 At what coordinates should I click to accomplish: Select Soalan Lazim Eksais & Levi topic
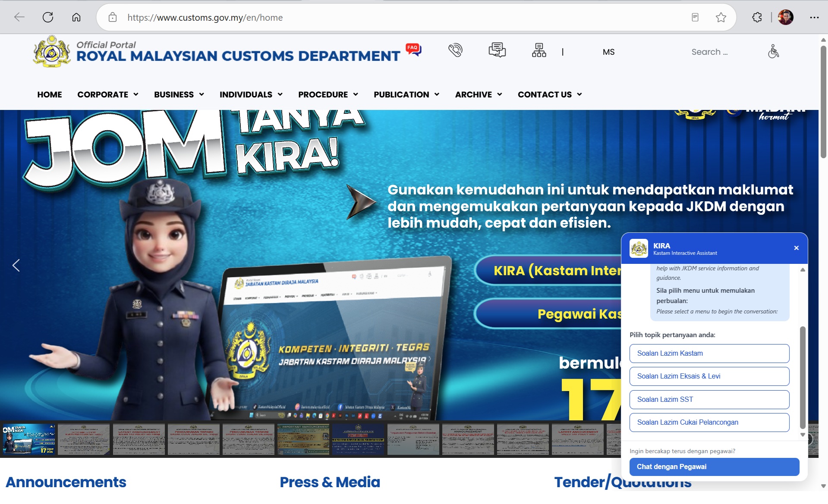709,376
